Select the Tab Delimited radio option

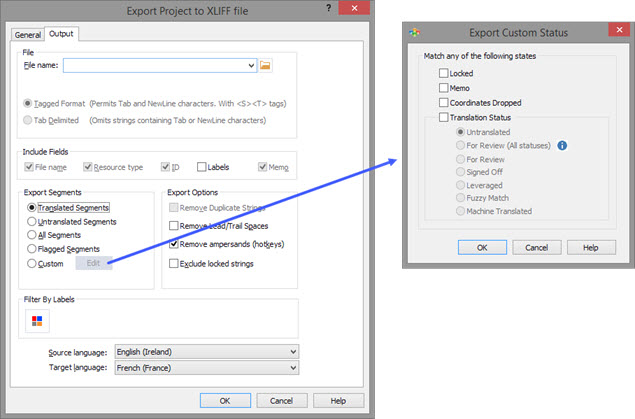(x=28, y=120)
